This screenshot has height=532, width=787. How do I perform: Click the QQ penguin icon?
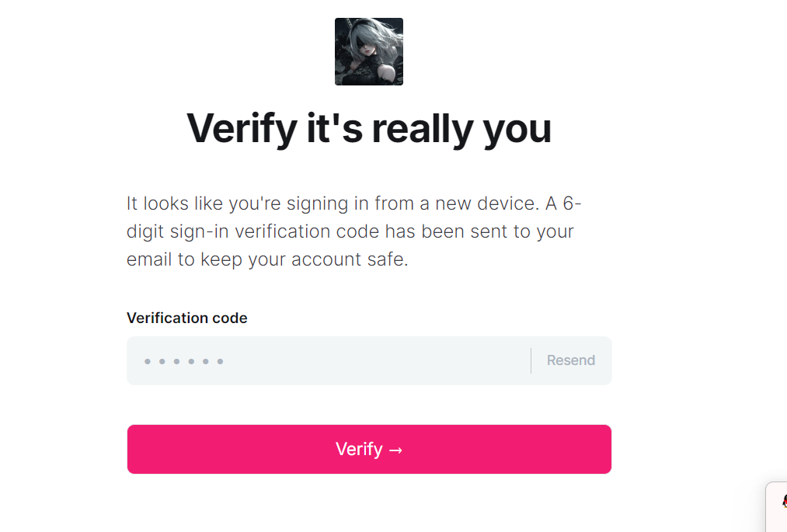(x=783, y=502)
